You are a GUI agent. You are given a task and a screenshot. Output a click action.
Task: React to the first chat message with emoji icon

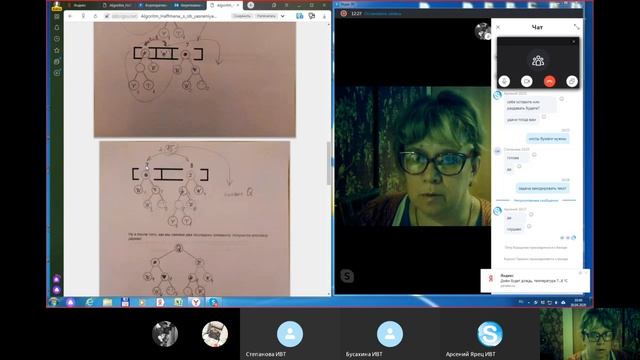pos(562,99)
